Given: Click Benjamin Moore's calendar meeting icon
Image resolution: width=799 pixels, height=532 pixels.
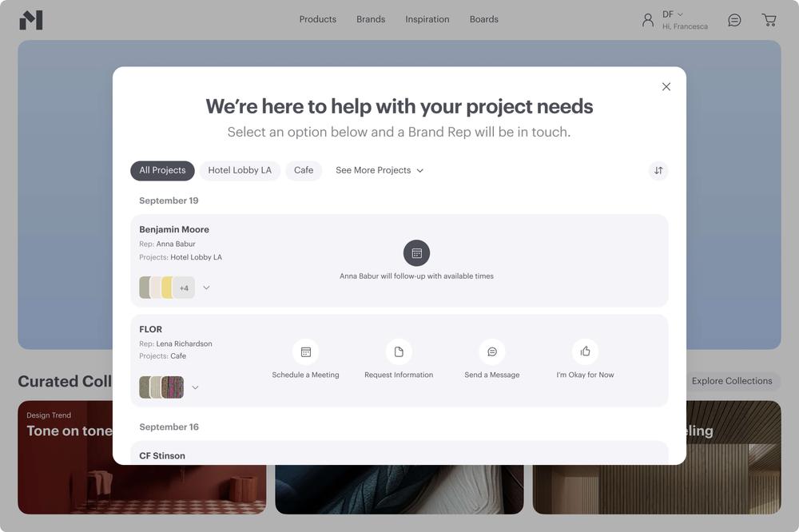Looking at the screenshot, I should click(x=417, y=253).
